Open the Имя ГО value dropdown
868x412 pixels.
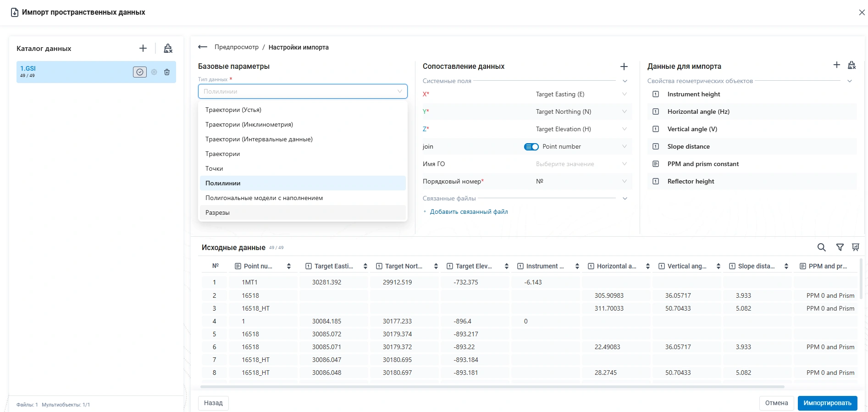click(581, 164)
